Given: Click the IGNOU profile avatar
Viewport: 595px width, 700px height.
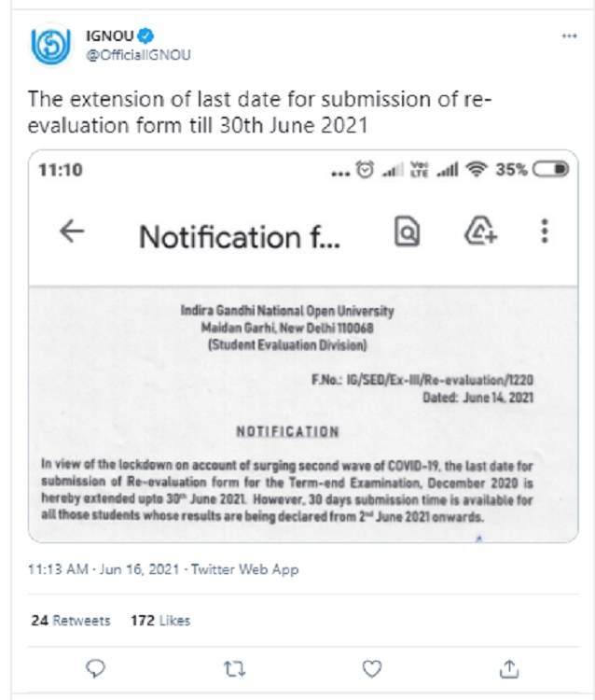Looking at the screenshot, I should 49,46.
